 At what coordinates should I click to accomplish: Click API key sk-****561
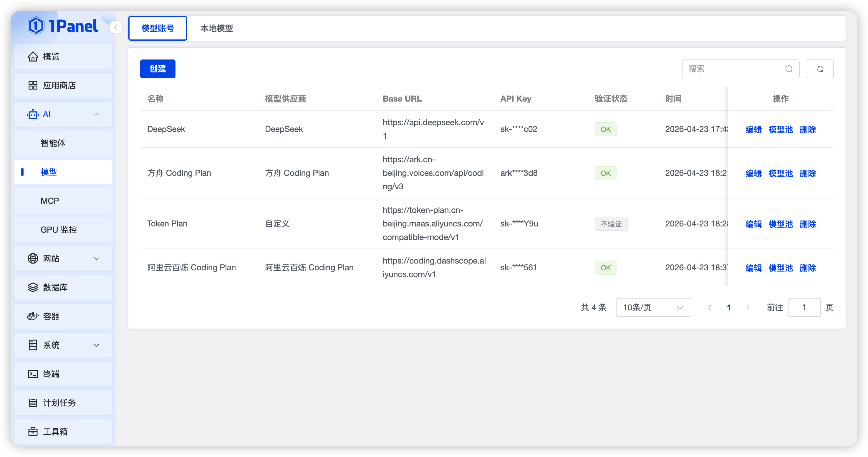click(518, 267)
